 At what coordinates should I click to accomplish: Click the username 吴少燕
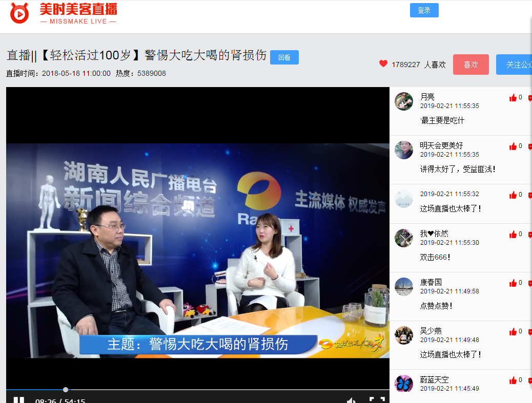(x=431, y=331)
